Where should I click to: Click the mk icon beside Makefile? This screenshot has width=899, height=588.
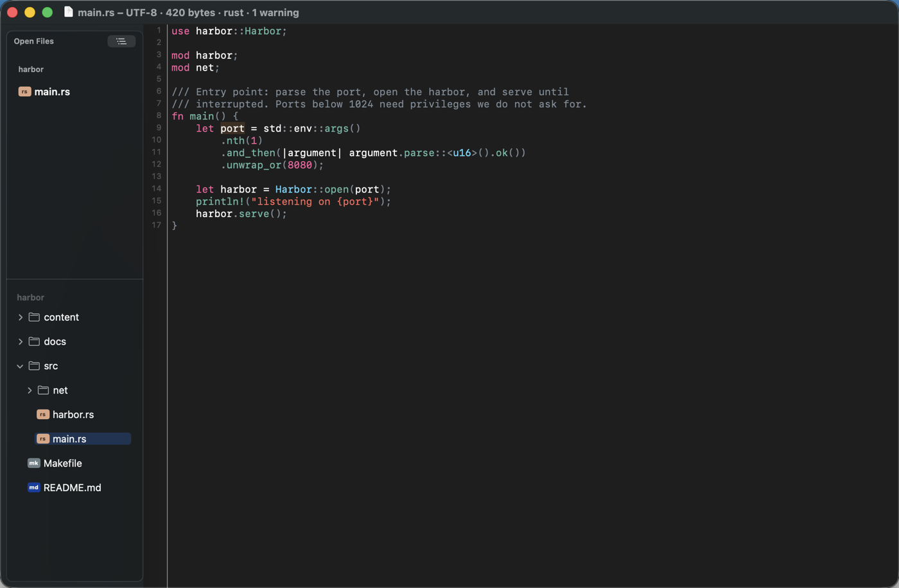coord(34,463)
